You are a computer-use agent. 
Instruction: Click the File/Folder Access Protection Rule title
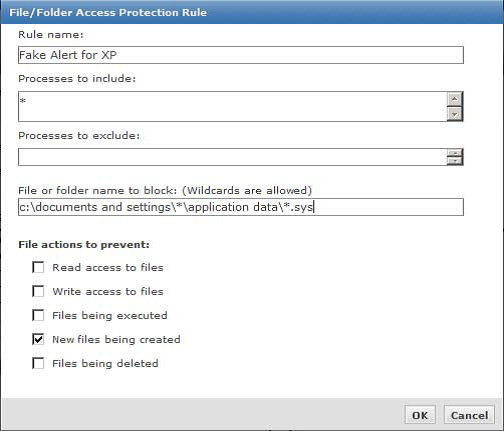coord(108,12)
